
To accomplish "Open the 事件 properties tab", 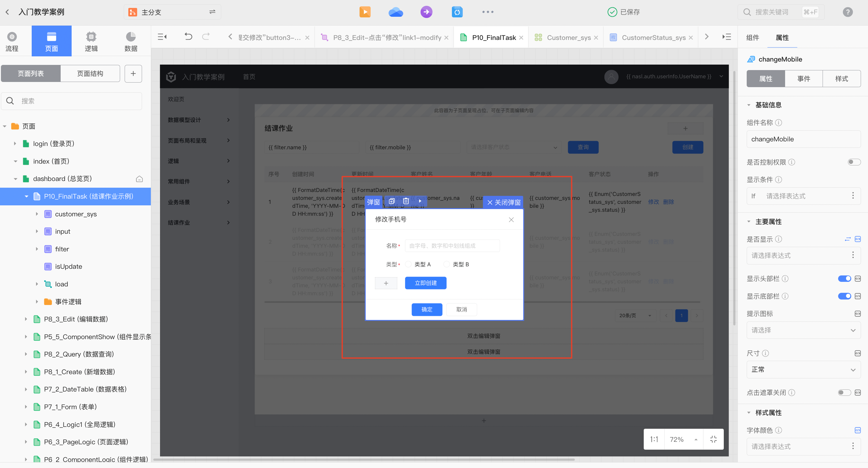I will 803,79.
